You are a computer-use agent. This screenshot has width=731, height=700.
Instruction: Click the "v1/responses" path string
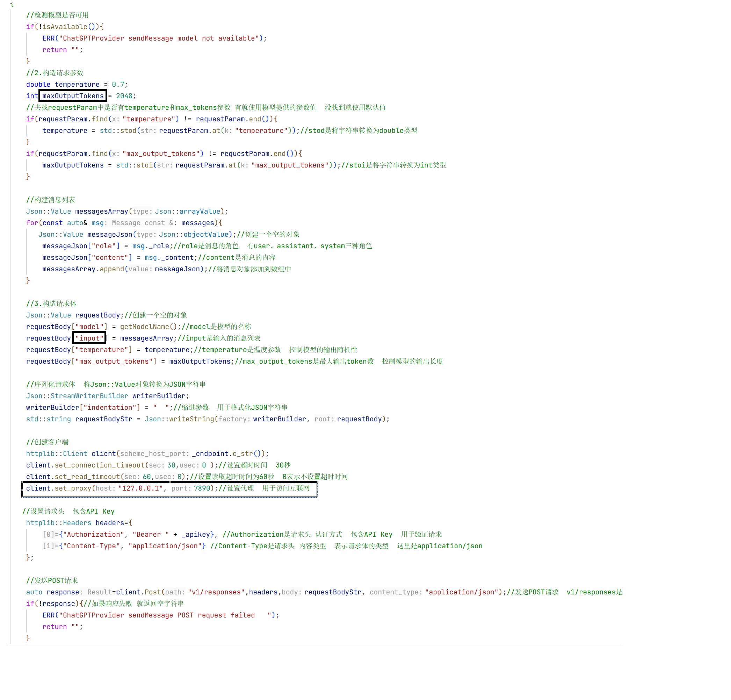click(216, 592)
